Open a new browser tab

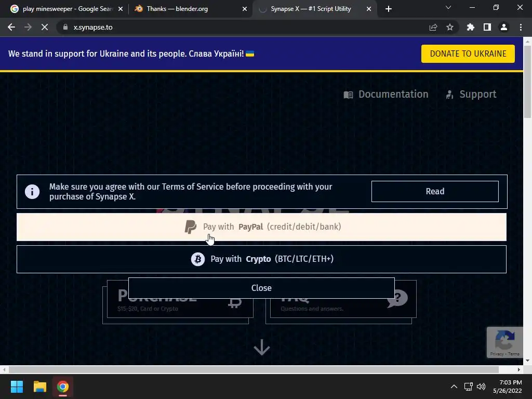tap(389, 9)
